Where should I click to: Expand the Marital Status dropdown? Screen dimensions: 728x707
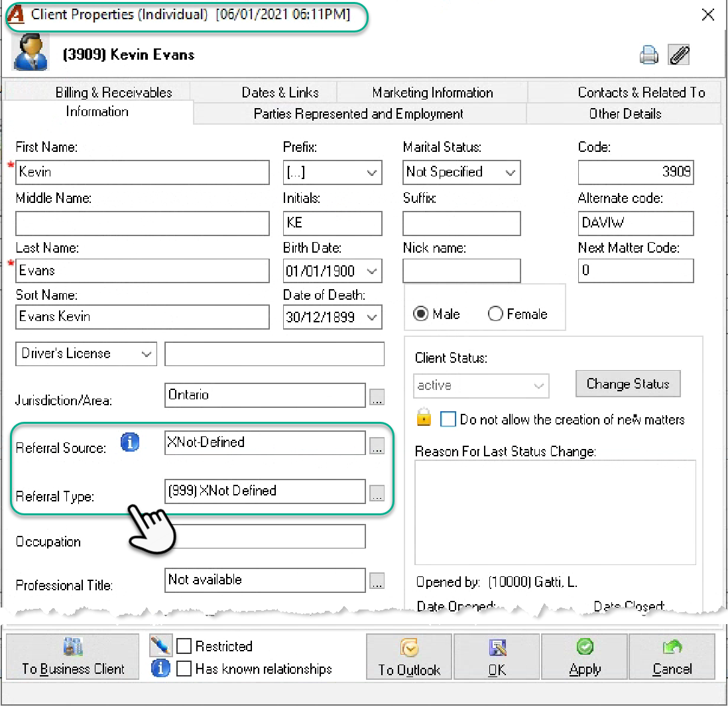click(x=511, y=173)
